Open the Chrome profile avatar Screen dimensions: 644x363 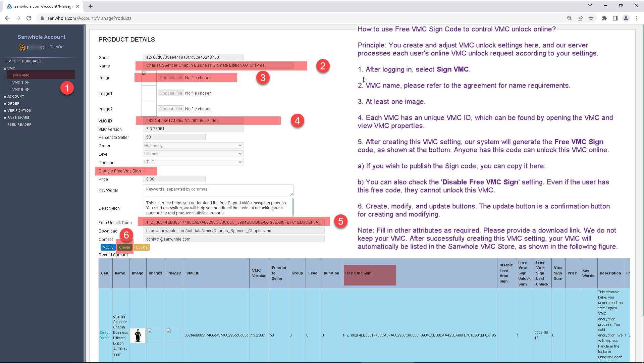[x=626, y=18]
